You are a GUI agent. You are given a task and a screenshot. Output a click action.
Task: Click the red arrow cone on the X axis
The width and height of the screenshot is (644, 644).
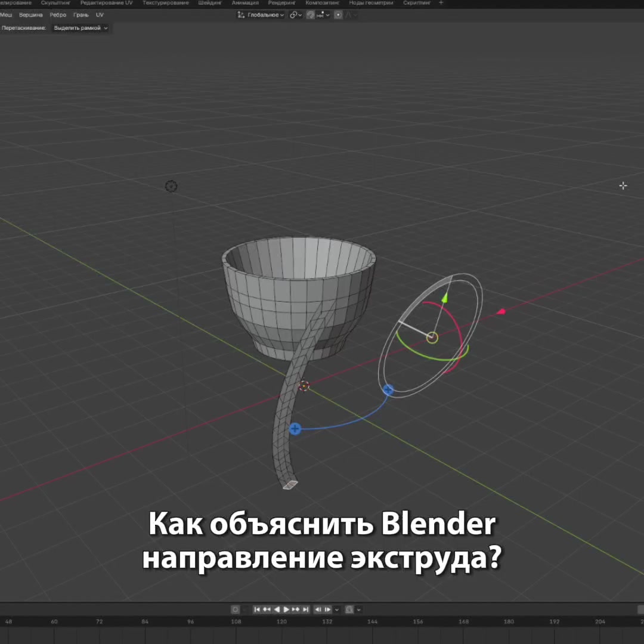(501, 312)
